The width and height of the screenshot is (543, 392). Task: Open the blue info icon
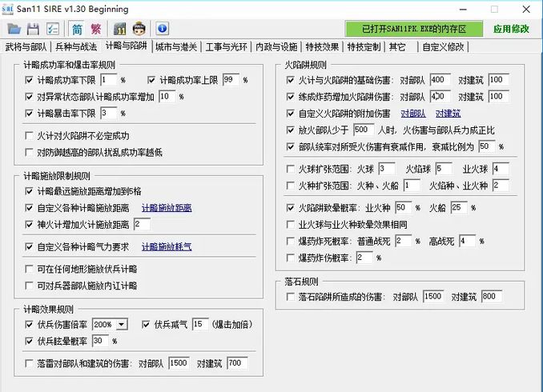click(x=162, y=30)
